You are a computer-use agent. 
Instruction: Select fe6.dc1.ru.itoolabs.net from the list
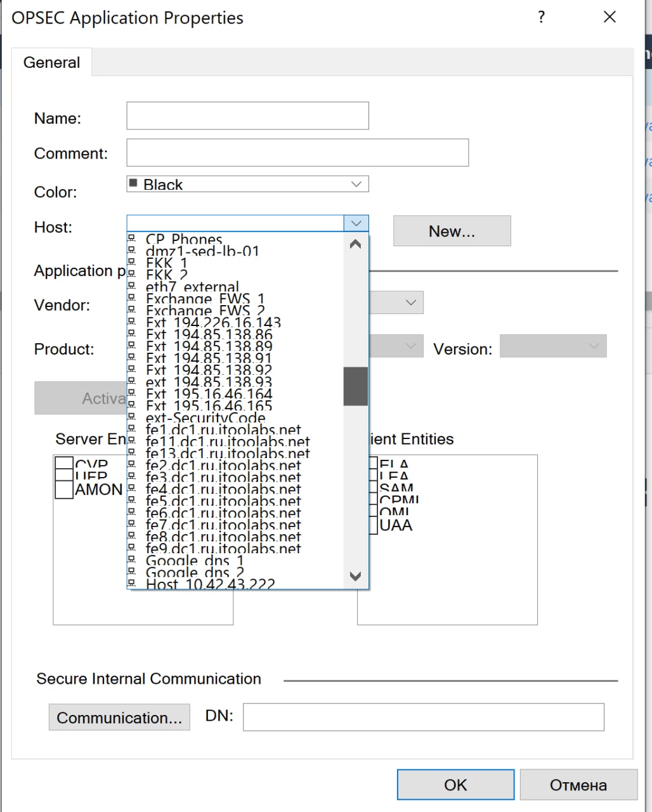coord(235,511)
